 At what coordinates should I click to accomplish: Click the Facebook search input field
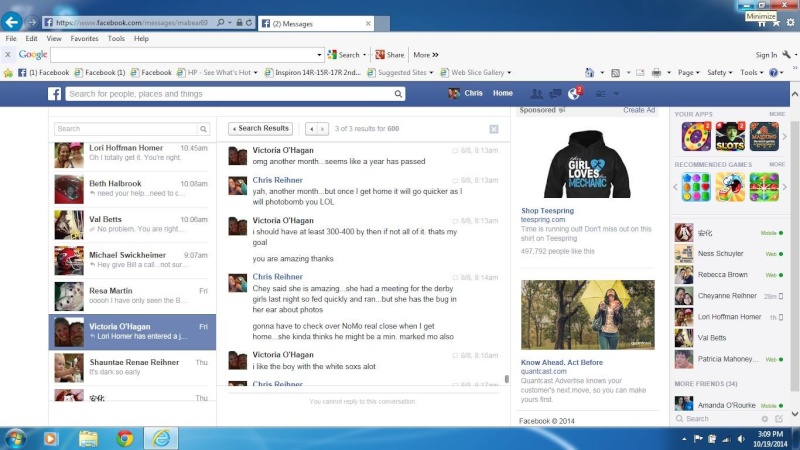230,94
